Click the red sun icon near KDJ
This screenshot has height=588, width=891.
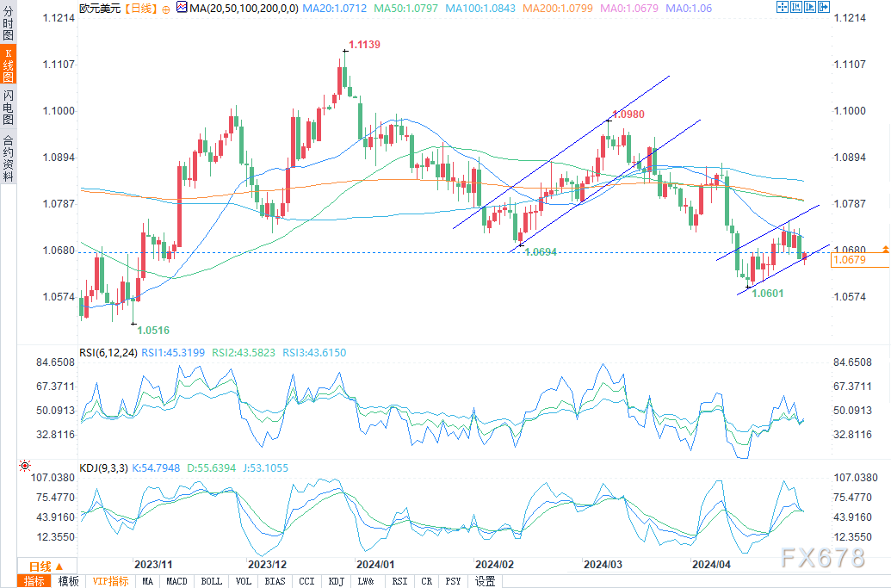24,466
